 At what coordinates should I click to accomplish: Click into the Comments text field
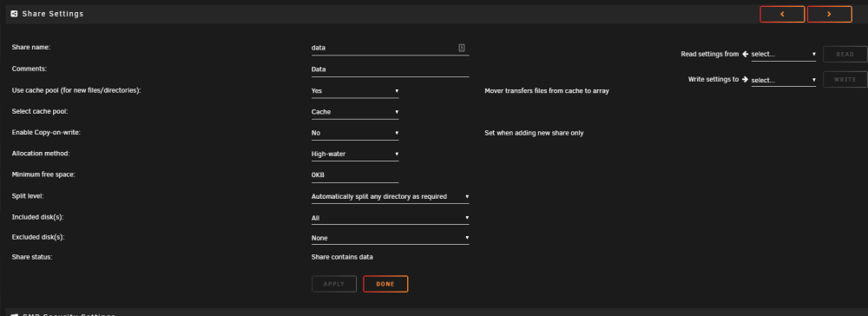tap(391, 69)
